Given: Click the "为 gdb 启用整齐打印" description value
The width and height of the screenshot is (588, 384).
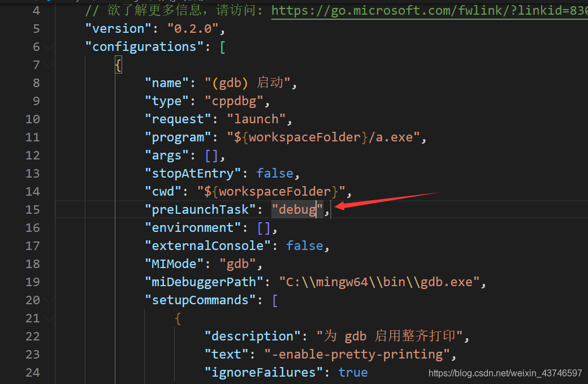Looking at the screenshot, I should (x=390, y=336).
